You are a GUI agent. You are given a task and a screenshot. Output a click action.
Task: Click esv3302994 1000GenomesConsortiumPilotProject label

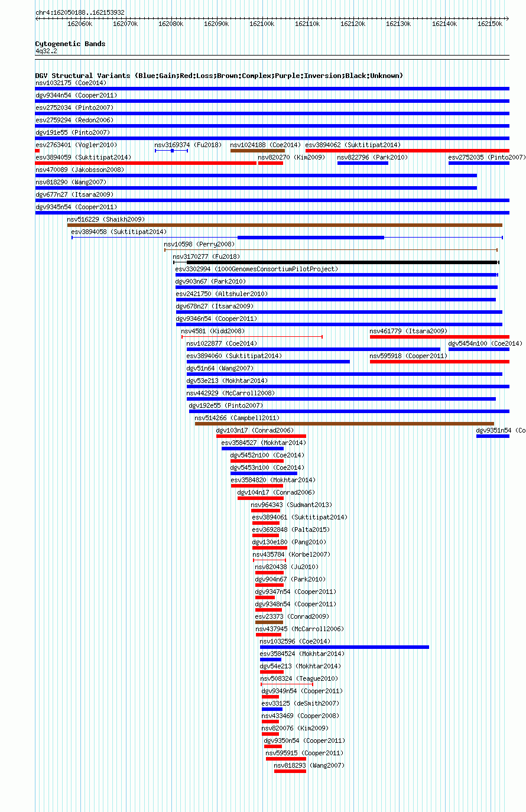click(256, 269)
